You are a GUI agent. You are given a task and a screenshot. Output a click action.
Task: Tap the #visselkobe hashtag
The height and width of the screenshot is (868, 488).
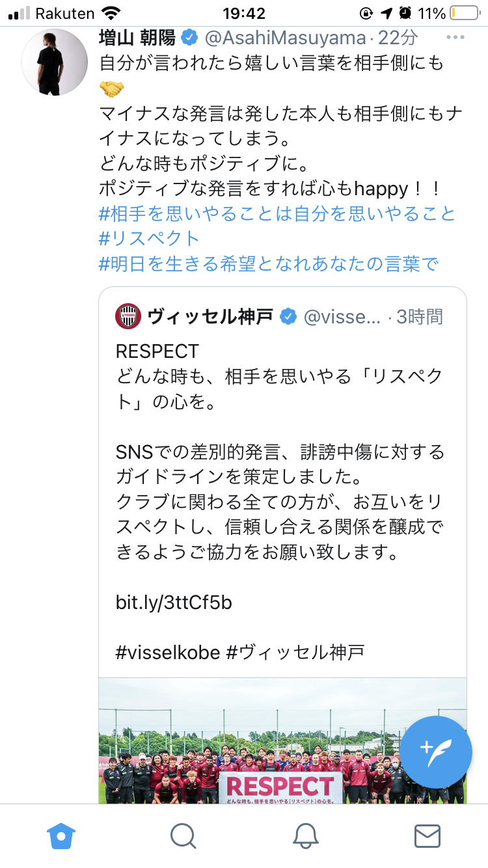(x=168, y=652)
